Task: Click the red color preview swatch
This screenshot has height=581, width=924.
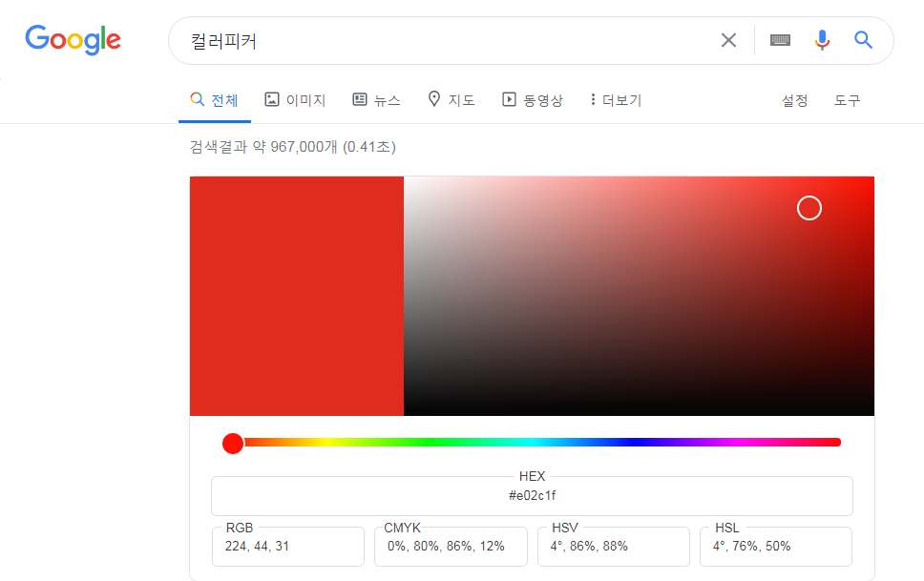Action: click(x=297, y=296)
